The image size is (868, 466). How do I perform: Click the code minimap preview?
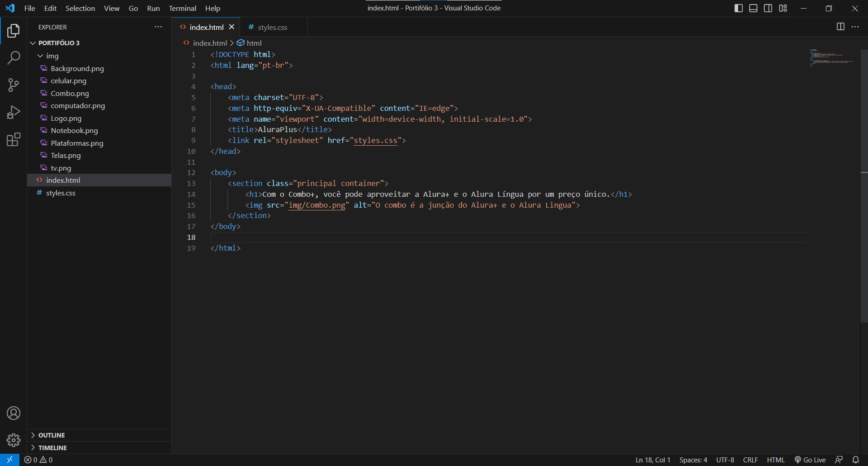832,57
